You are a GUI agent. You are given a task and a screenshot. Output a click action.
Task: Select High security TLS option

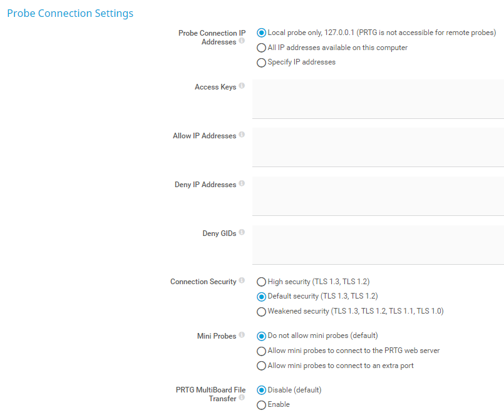pyautogui.click(x=262, y=282)
